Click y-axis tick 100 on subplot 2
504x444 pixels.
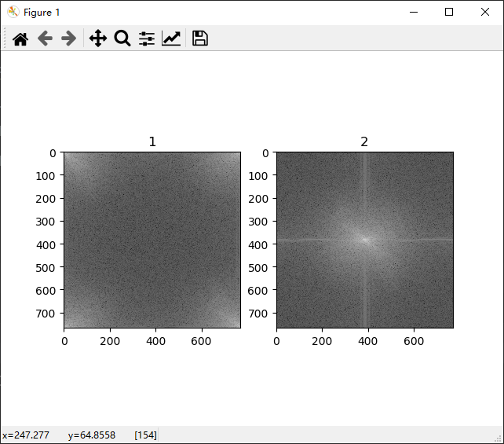coord(258,176)
